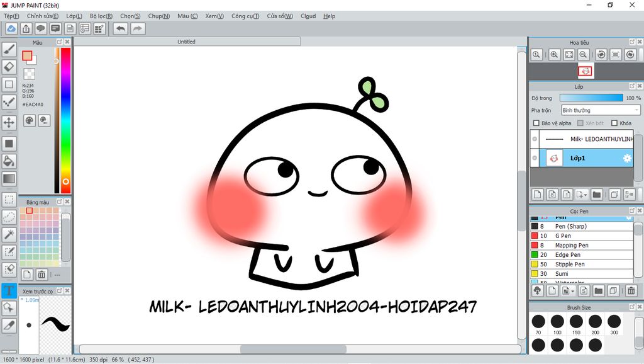Click the Redo arrow button

coord(138,29)
